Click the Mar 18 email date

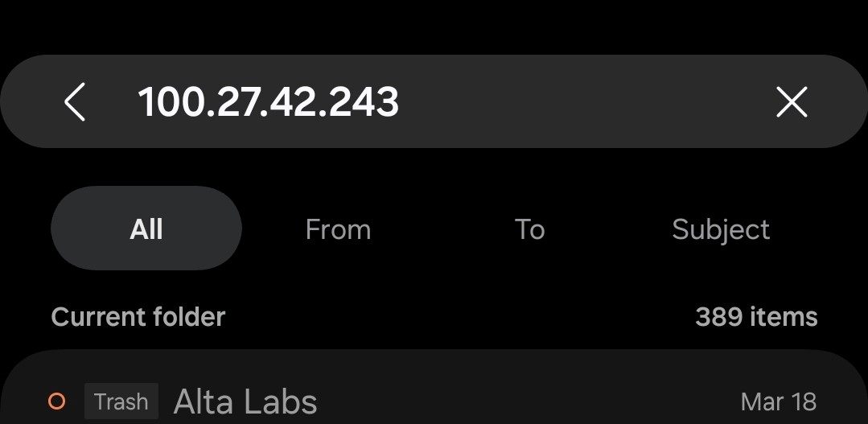pyautogui.click(x=779, y=401)
